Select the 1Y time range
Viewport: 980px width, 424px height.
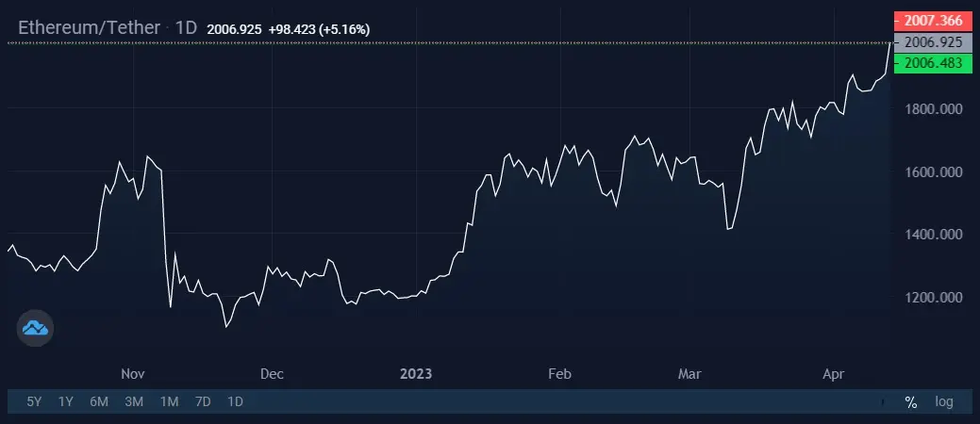(66, 401)
